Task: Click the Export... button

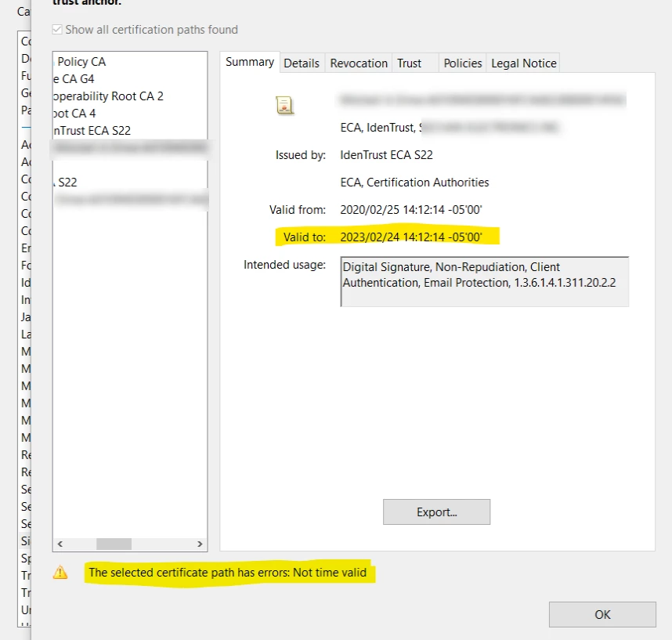Action: 436,512
